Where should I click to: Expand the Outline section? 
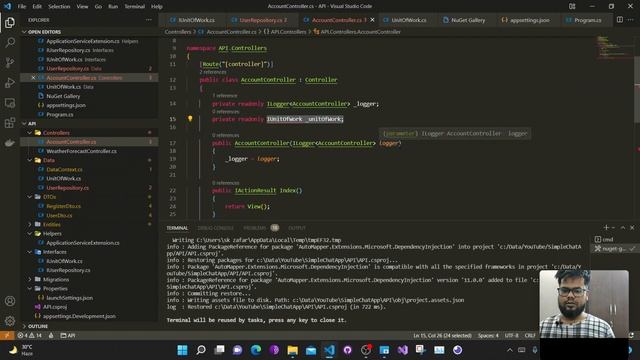pos(24,326)
